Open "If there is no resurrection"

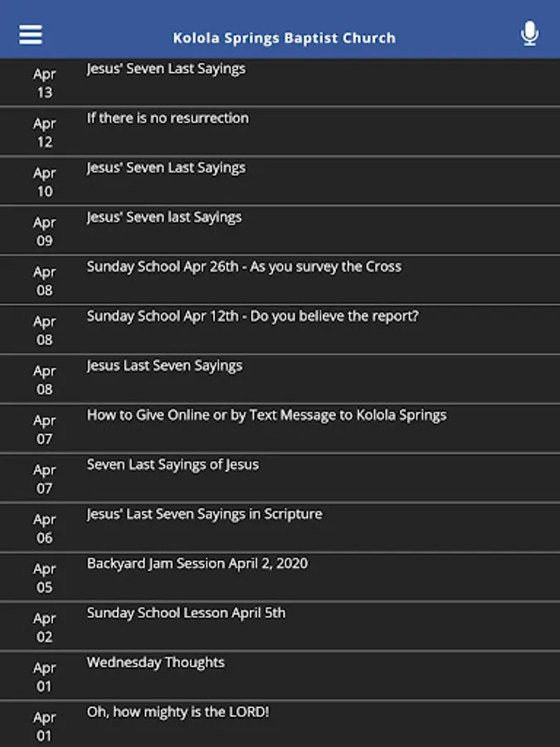coord(168,119)
